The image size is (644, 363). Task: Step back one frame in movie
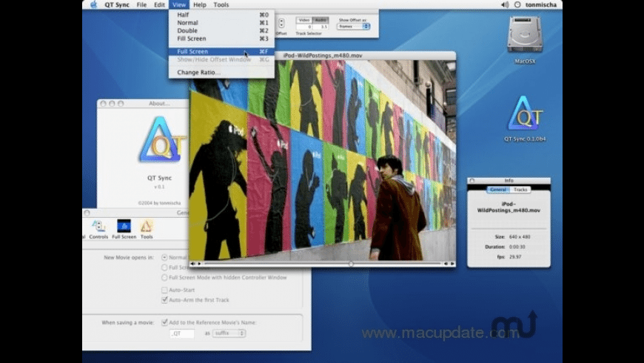point(446,264)
